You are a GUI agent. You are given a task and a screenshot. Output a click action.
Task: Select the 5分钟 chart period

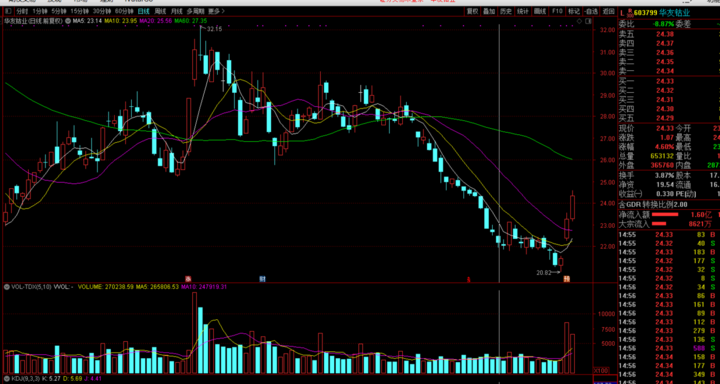coord(58,11)
